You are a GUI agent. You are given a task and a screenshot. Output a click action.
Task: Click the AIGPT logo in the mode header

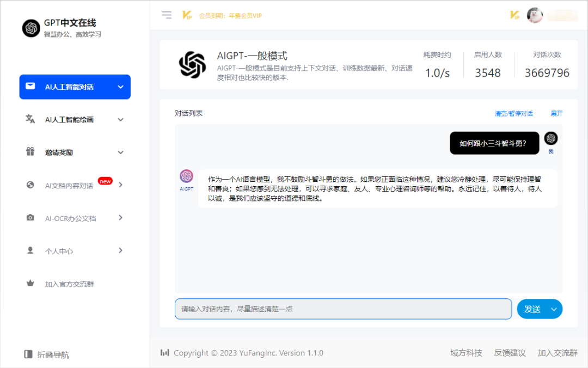191,64
